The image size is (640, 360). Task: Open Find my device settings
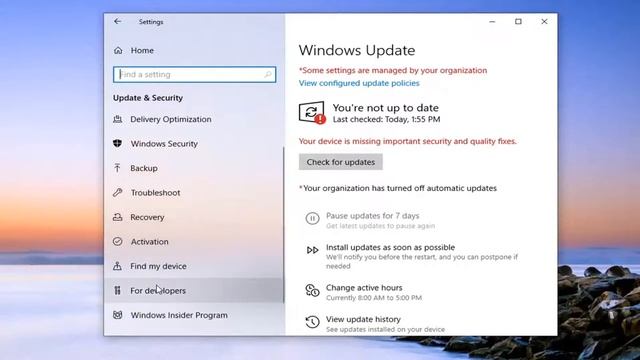click(x=158, y=266)
